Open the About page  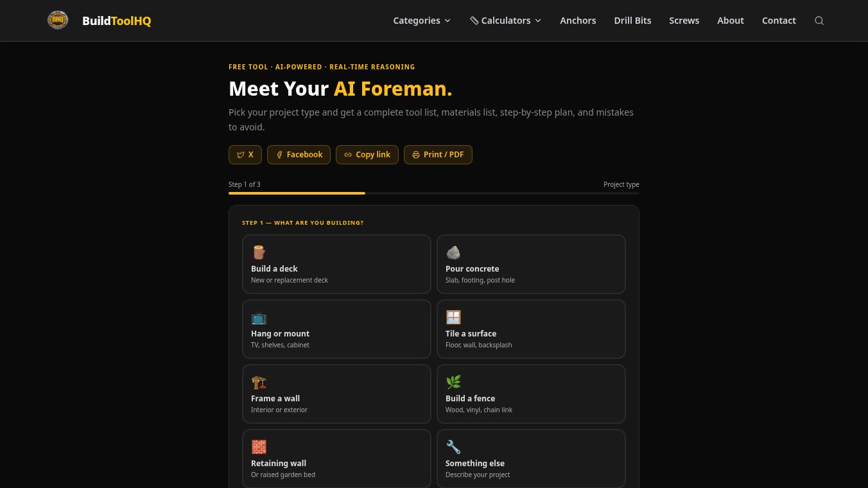coord(731,21)
